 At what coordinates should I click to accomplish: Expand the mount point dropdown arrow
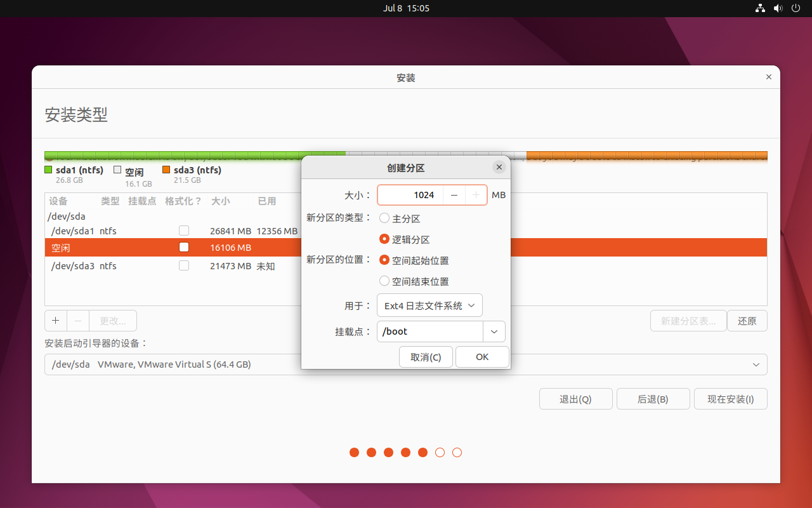click(494, 331)
